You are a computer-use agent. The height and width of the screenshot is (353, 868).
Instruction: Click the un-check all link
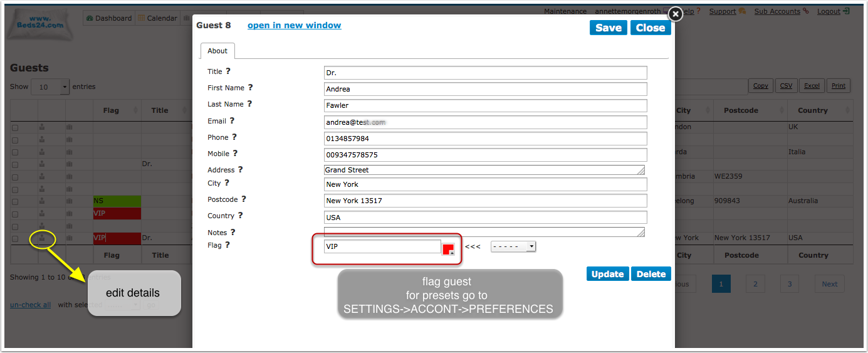coord(31,305)
